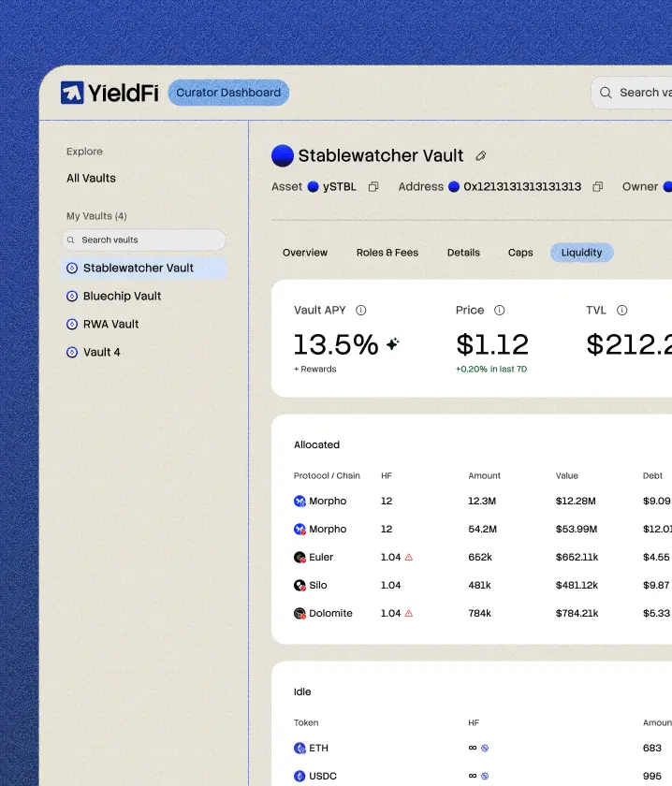
Task: Open the Curator Dashboard button
Action: [x=228, y=93]
